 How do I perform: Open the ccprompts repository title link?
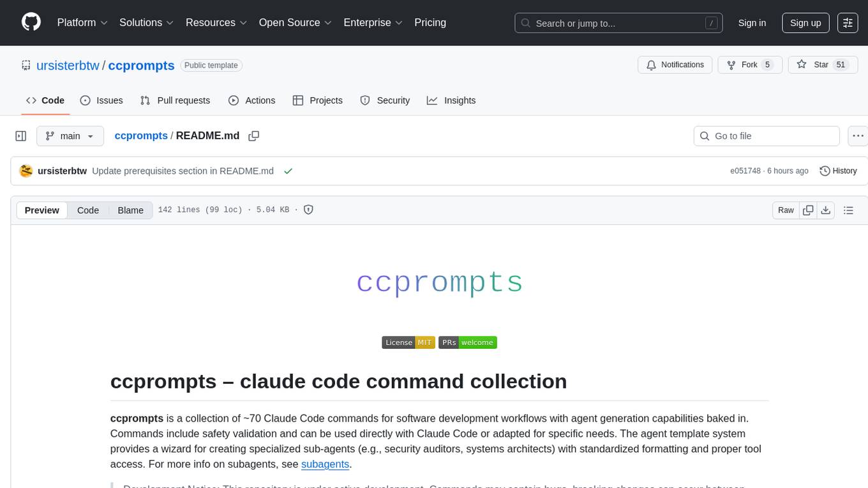pyautogui.click(x=141, y=65)
